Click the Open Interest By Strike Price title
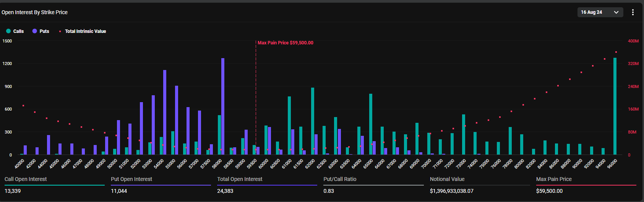The height and width of the screenshot is (202, 644). click(x=34, y=12)
